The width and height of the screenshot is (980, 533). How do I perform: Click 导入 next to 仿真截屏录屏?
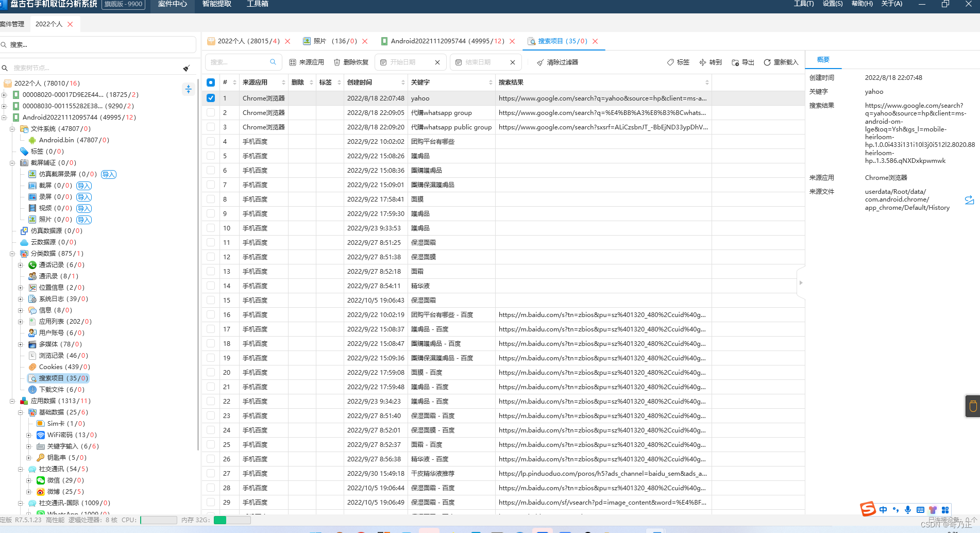pos(109,174)
